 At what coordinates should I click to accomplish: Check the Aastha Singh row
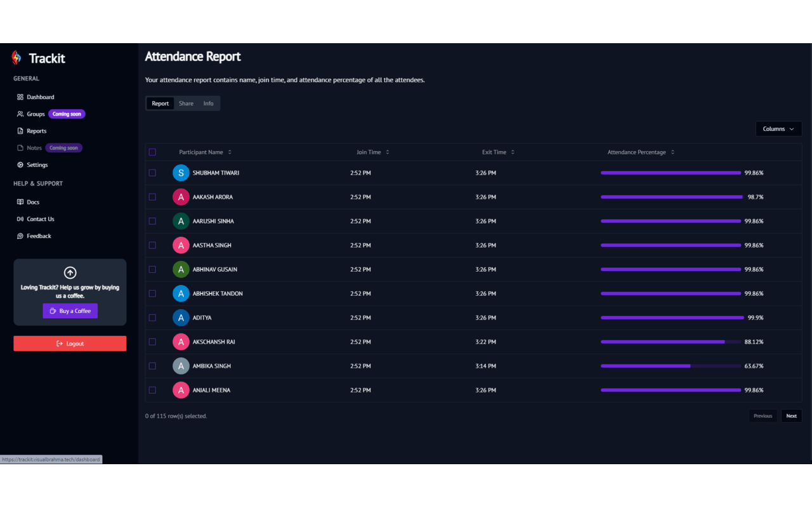tap(152, 245)
